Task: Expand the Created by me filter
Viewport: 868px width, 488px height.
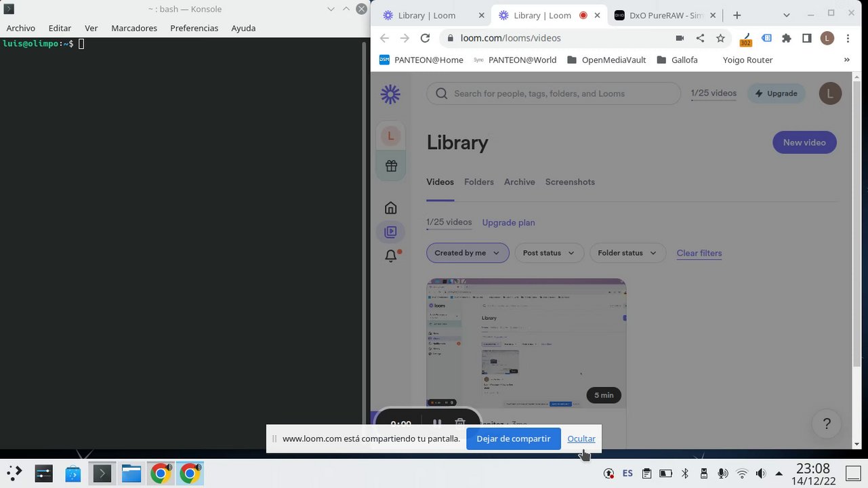Action: tap(468, 253)
